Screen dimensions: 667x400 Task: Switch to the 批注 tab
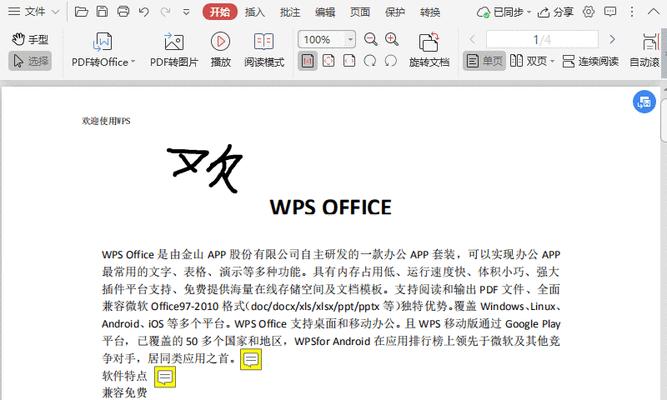[x=290, y=12]
